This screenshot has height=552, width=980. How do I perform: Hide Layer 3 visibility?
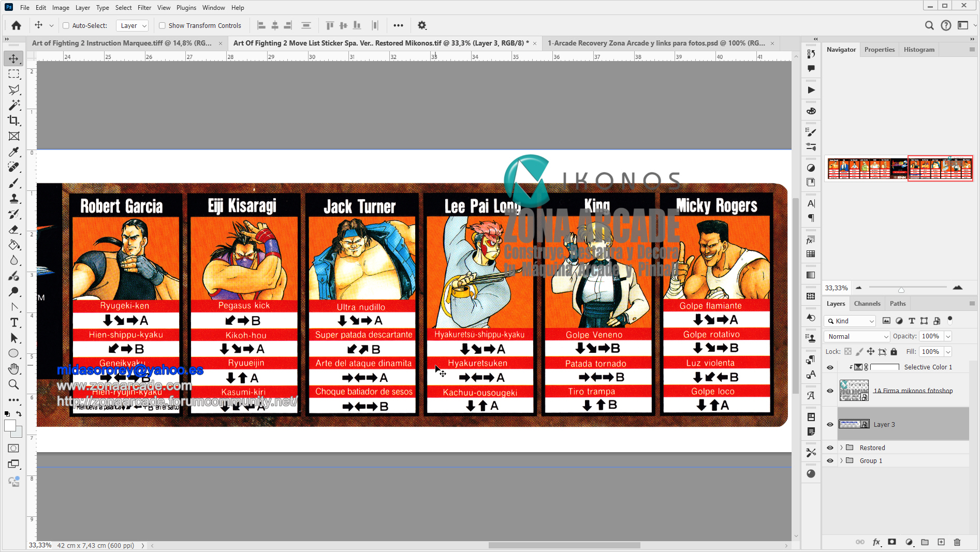point(830,425)
